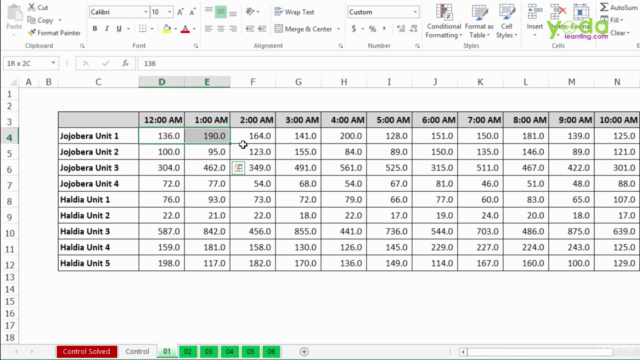The image size is (640, 360).
Task: Apply percent style
Action: (x=372, y=29)
